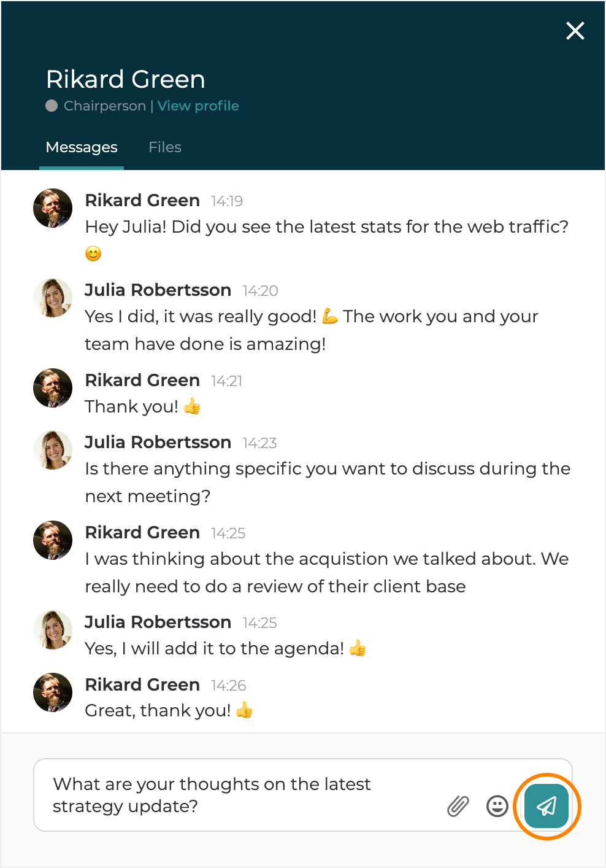
Task: Click thumbs up emoji after "Great, thank you!"
Action: point(244,710)
